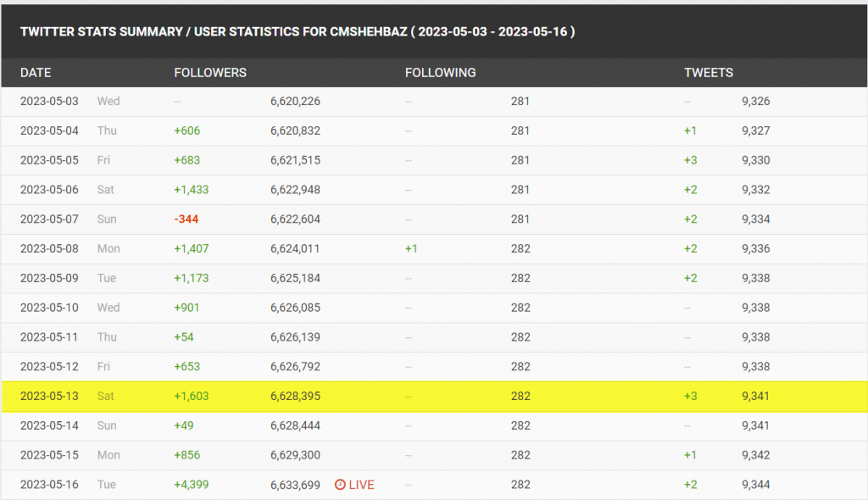Click follower total 6,620,226
Image resolution: width=868 pixels, height=500 pixels.
pyautogui.click(x=295, y=102)
